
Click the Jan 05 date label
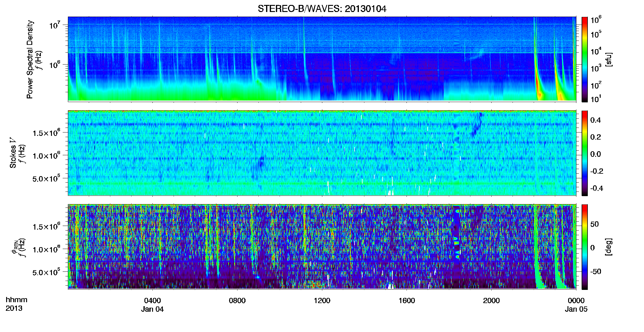(x=576, y=309)
